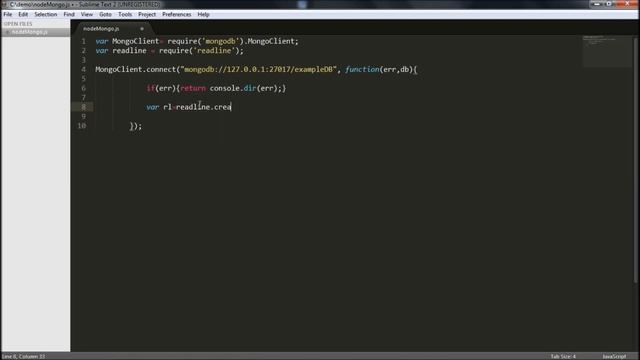Click line number 6 in the gutter

coord(84,88)
